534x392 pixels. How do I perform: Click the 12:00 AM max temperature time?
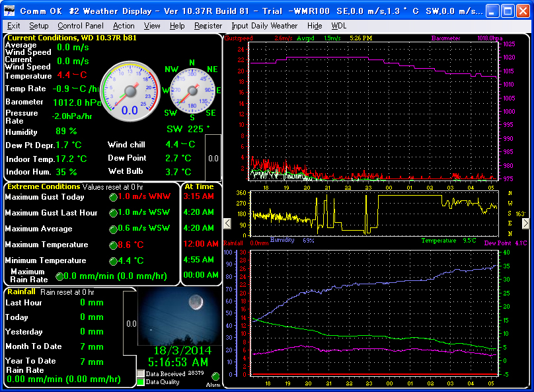pos(201,244)
